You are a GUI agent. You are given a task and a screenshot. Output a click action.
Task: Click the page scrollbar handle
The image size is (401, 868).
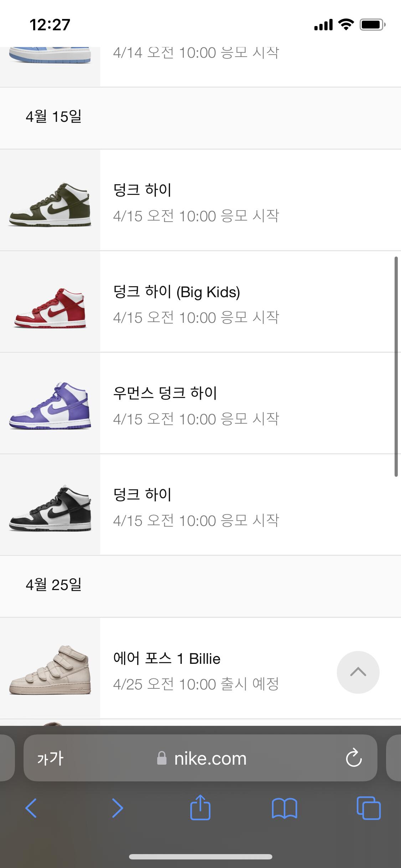coord(396,366)
